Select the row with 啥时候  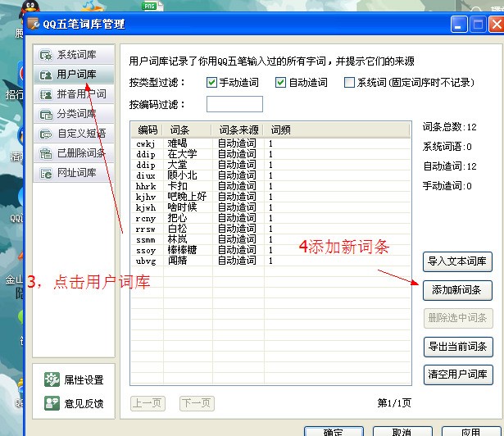270,207
